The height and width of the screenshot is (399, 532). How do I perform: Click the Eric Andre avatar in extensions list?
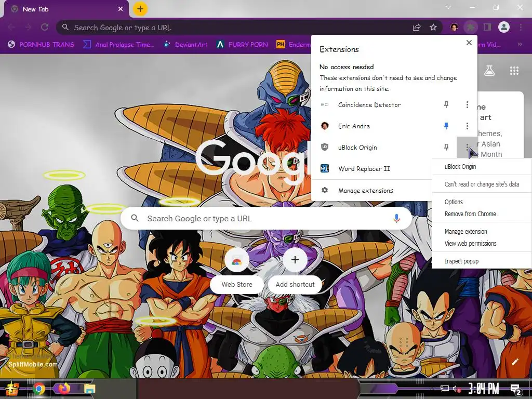[325, 126]
